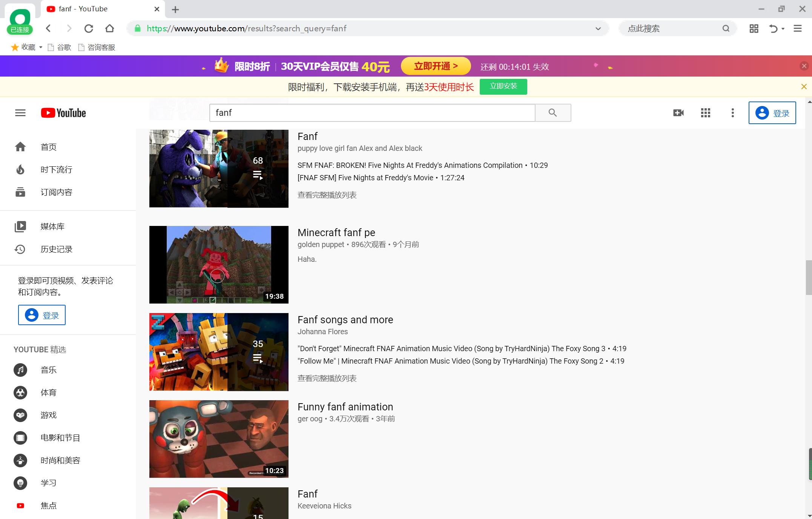Click the page vertical scrollbar thumb

click(809, 277)
